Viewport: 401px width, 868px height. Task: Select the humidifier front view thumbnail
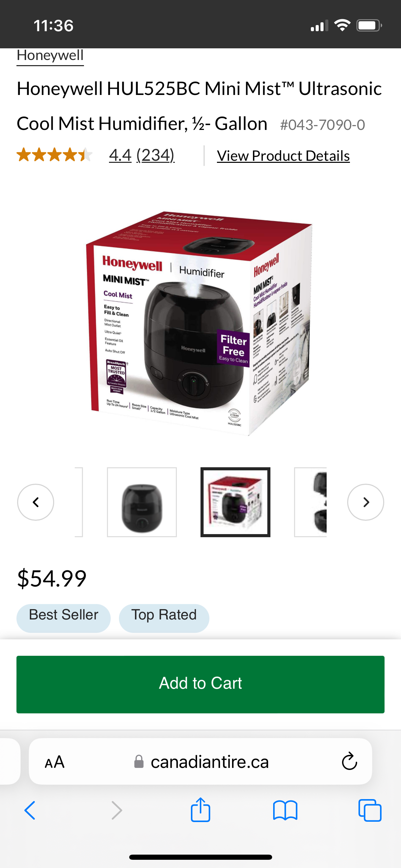[x=142, y=502]
